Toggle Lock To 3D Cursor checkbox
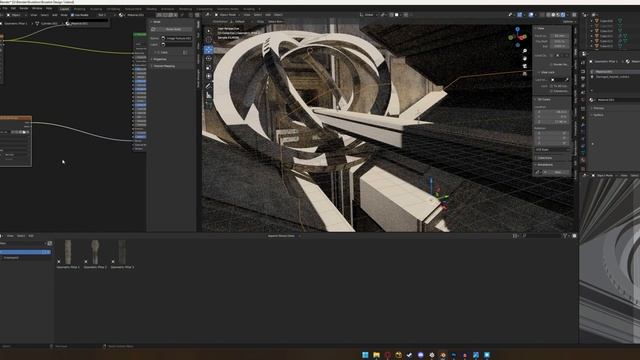This screenshot has height=360, width=640. tap(551, 86)
